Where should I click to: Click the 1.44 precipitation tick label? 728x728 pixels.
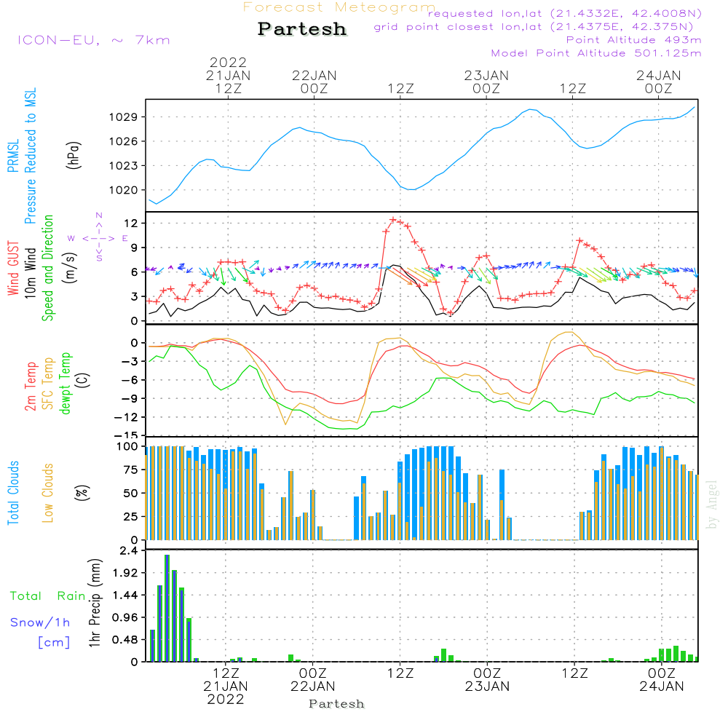point(125,596)
